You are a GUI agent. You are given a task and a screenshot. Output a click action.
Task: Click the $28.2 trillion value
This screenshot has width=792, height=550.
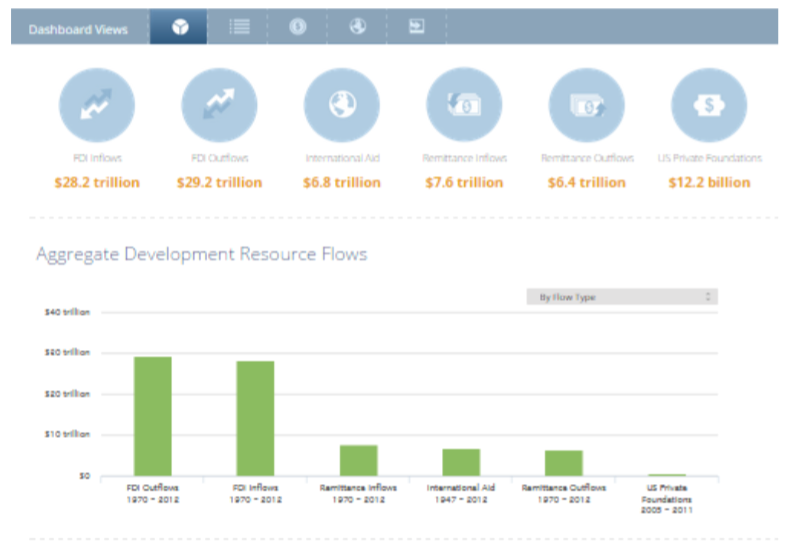97,182
